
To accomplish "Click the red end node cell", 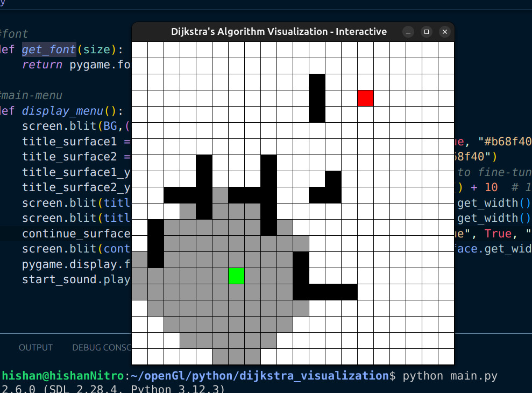I will tap(365, 99).
